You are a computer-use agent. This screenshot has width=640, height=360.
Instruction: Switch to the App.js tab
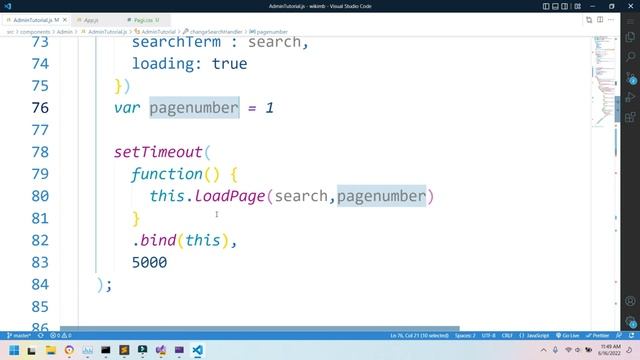tap(91, 20)
